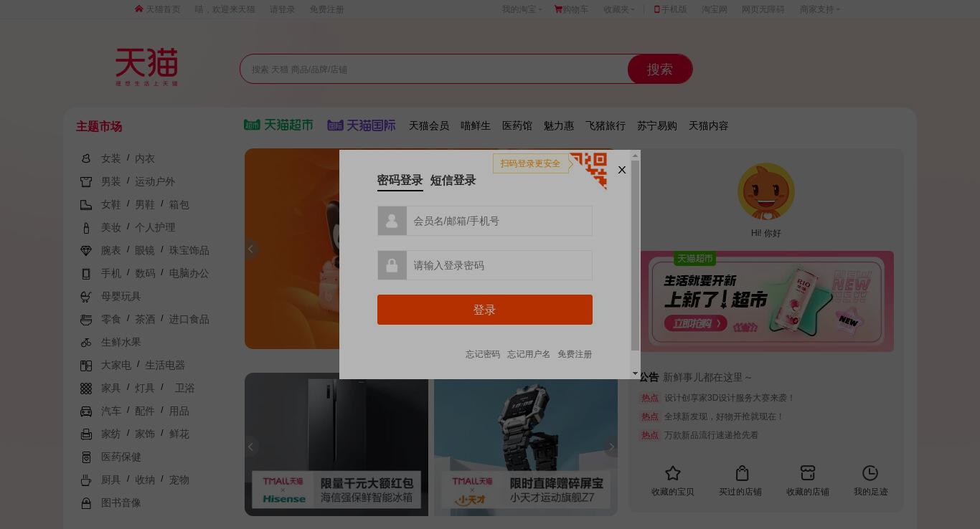Close the login dialog
The width and height of the screenshot is (980, 529).
click(x=622, y=170)
